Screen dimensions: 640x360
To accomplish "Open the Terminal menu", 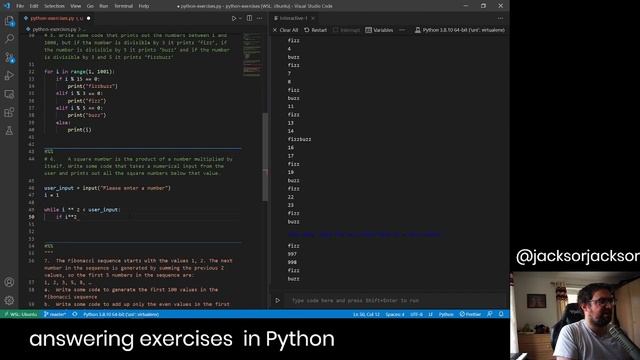I will pos(123,6).
